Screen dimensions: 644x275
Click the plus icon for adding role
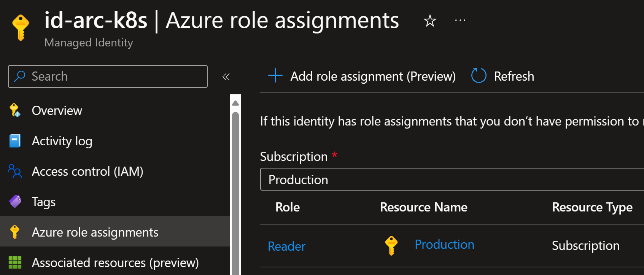pos(275,76)
